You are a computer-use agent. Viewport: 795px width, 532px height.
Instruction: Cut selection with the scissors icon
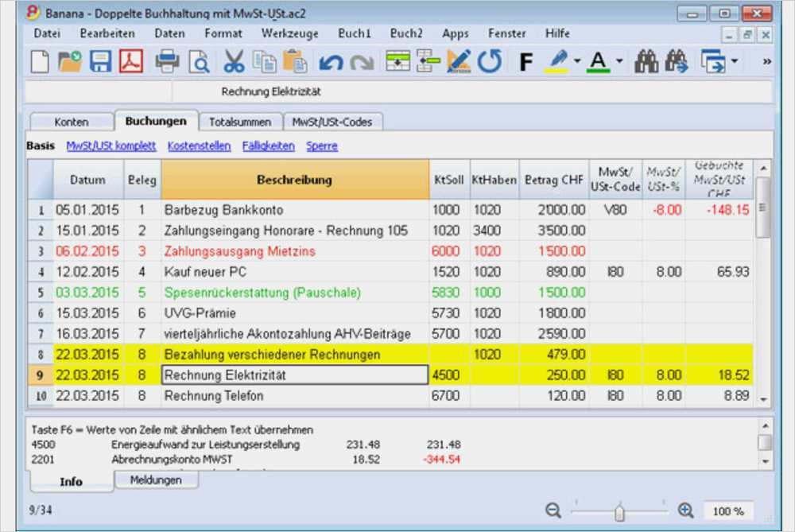[x=234, y=61]
